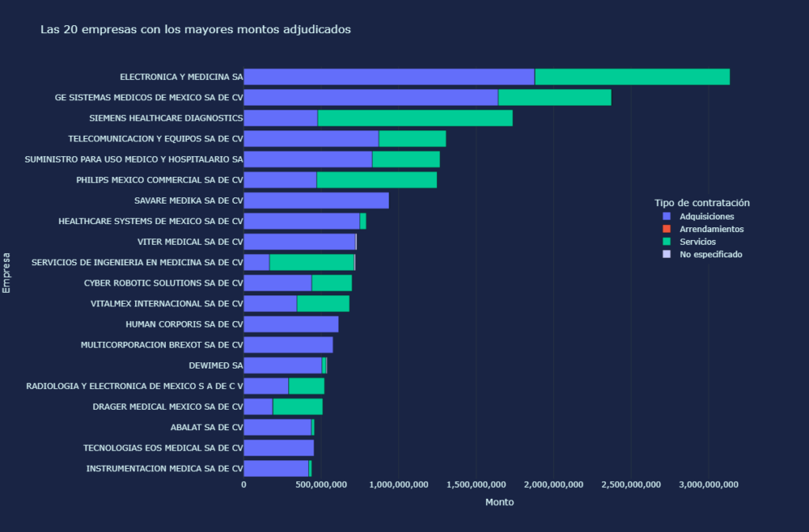Image resolution: width=809 pixels, height=532 pixels.
Task: Click PHILIPS MEXICO green Servicios segment
Action: coord(377,180)
